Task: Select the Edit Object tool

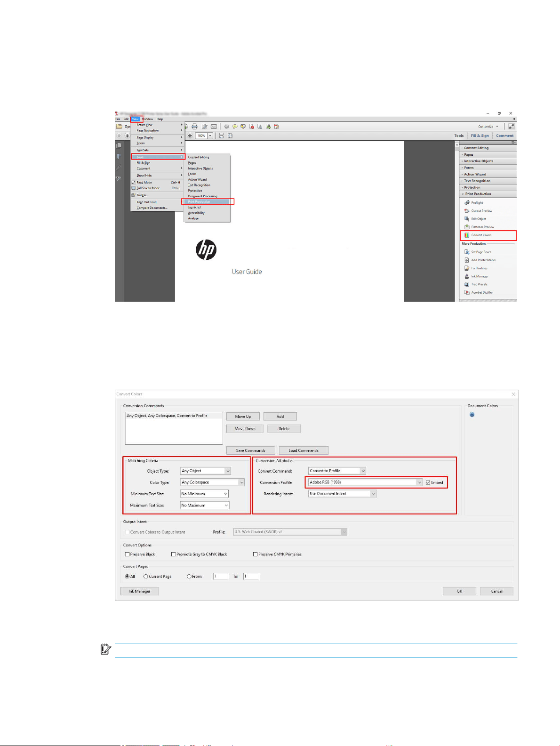Action: pyautogui.click(x=476, y=219)
